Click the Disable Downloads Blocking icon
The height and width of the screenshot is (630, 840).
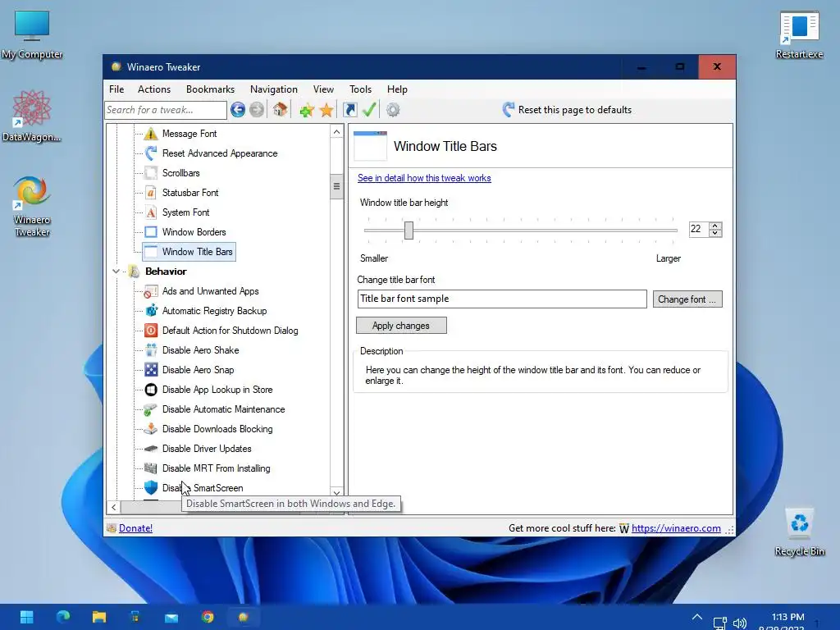tap(151, 429)
